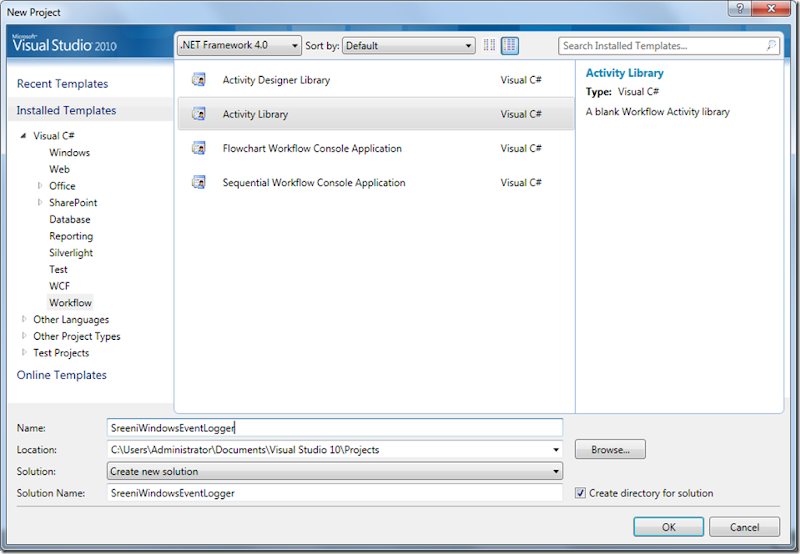Expand the Other Project Types node
This screenshot has width=800, height=554.
(x=24, y=336)
